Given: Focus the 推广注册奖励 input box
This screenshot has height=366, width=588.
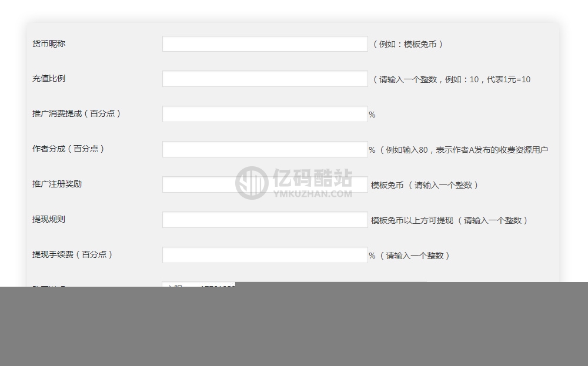Looking at the screenshot, I should [265, 184].
